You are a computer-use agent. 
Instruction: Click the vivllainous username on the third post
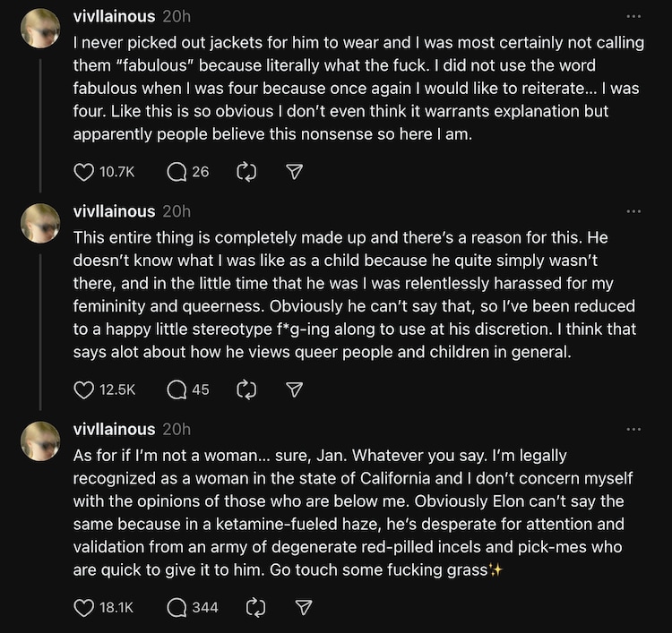point(113,430)
